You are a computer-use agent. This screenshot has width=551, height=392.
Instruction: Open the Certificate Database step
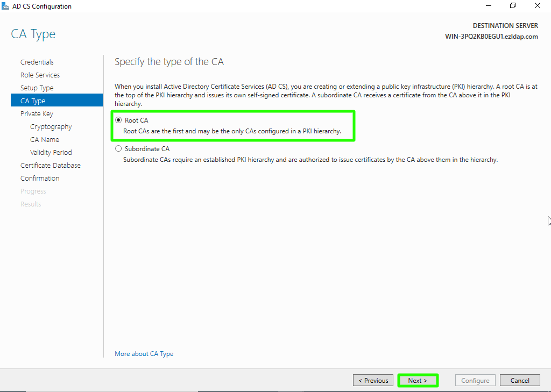(x=51, y=166)
